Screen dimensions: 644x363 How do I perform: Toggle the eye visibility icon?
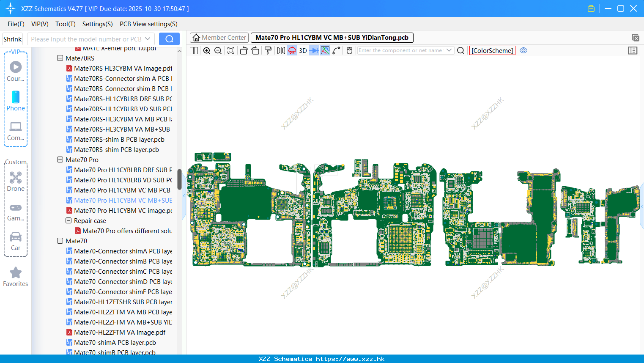click(x=523, y=50)
